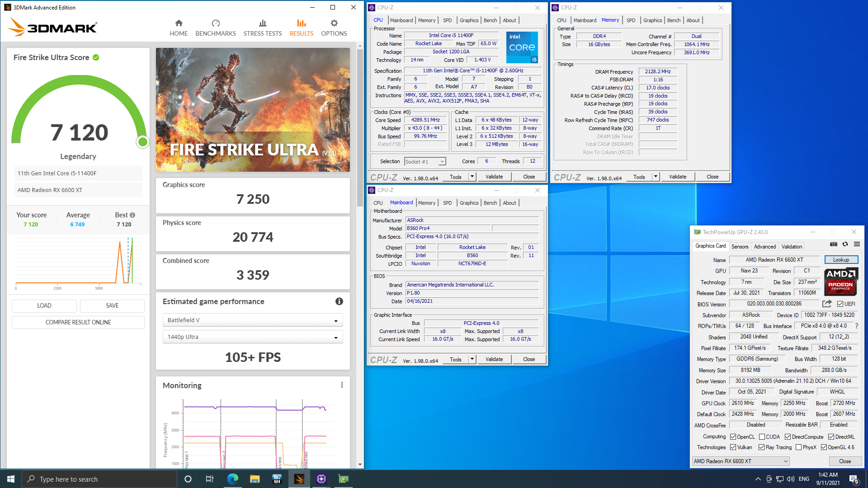This screenshot has height=488, width=868.
Task: Open GPU selector dropdown in GPU-Z
Action: tap(741, 461)
